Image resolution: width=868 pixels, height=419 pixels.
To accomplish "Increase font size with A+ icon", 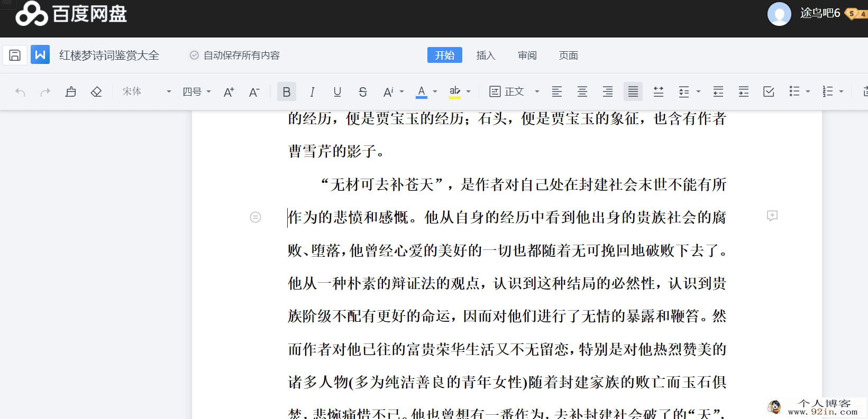I will click(x=229, y=92).
